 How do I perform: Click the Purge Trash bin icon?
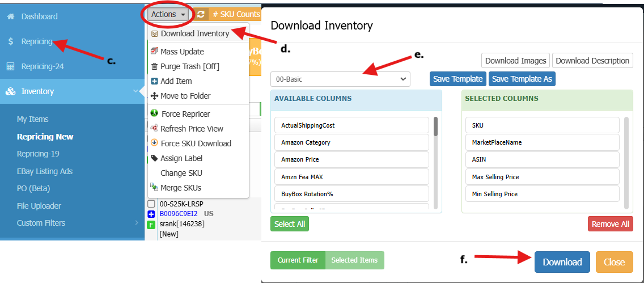[154, 66]
